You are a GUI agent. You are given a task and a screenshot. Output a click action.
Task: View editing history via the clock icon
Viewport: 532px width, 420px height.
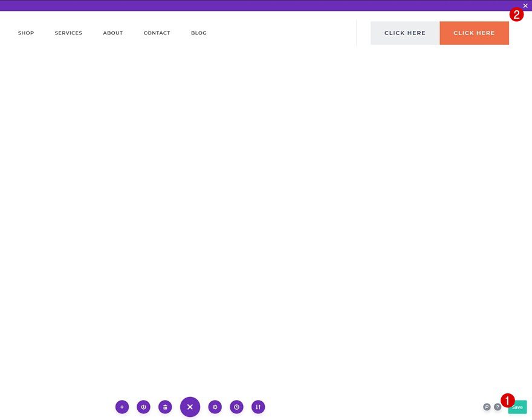click(x=236, y=407)
